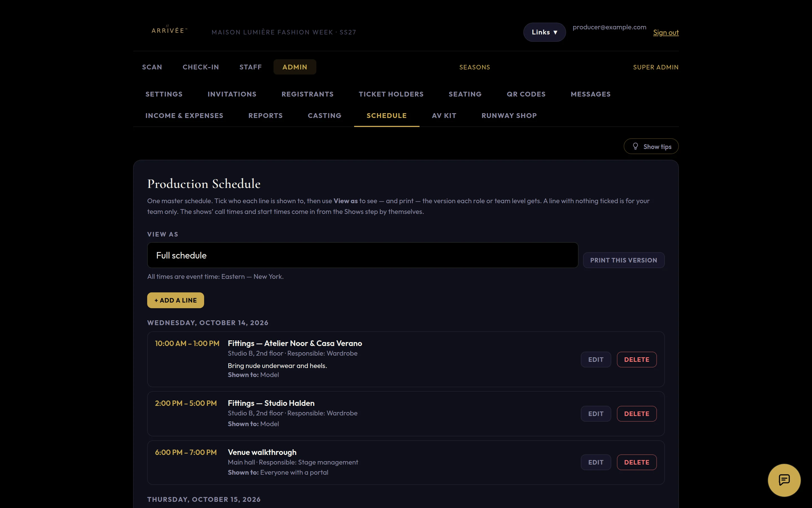Expand the View as Full schedule selector
Image resolution: width=812 pixels, height=508 pixels.
pos(362,255)
